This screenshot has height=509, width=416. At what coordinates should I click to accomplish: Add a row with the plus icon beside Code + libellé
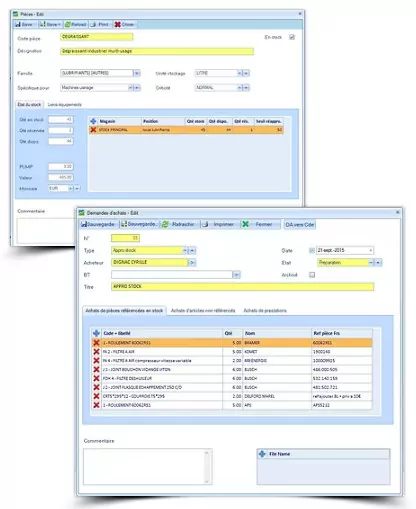96,333
